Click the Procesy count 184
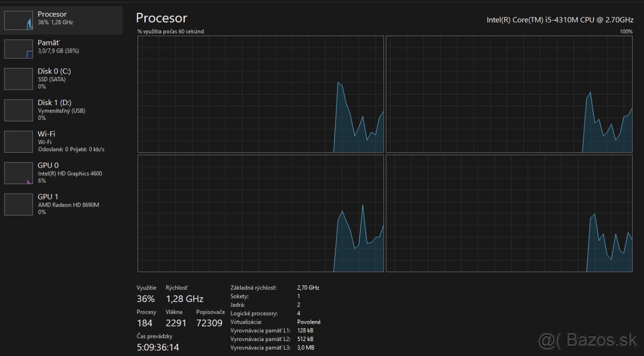 [144, 323]
